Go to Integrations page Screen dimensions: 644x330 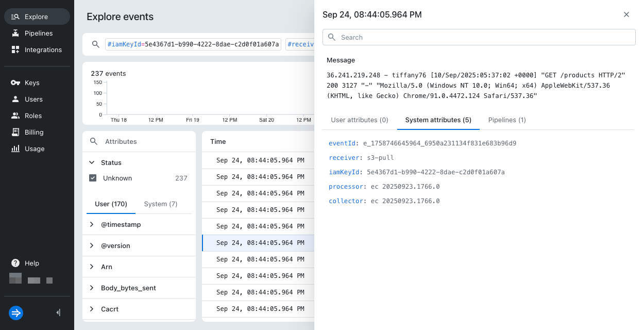point(43,49)
